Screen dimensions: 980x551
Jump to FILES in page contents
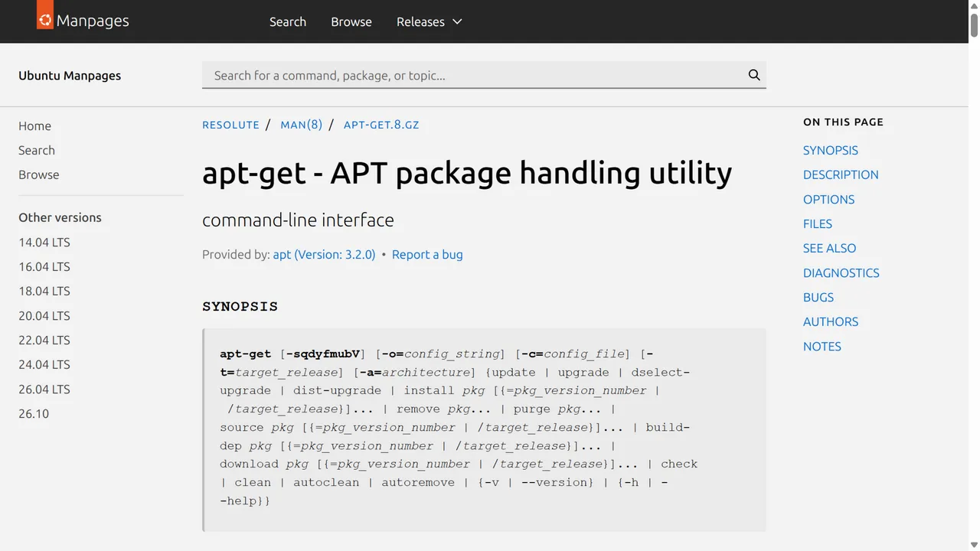point(818,223)
